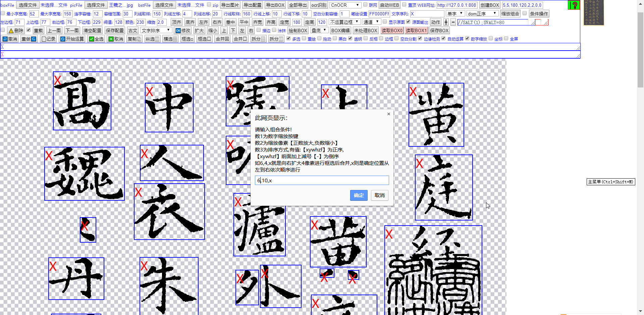Click the dialog input field containing 6,10,x
Image resolution: width=644 pixels, height=315 pixels.
pos(322,180)
